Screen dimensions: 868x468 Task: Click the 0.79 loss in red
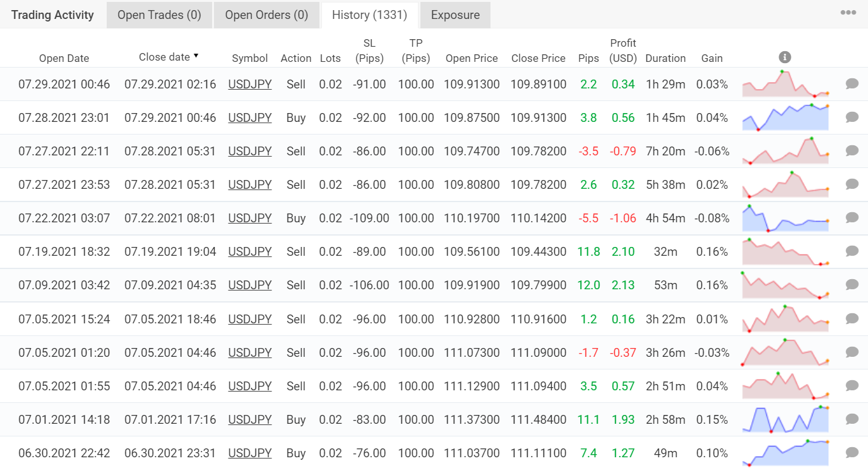pyautogui.click(x=622, y=151)
